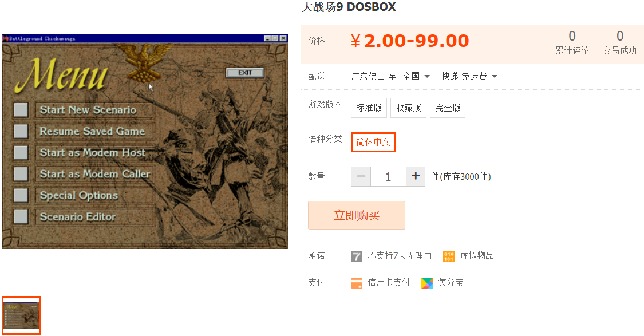Tick the Scenario Editor checkbox

point(21,216)
